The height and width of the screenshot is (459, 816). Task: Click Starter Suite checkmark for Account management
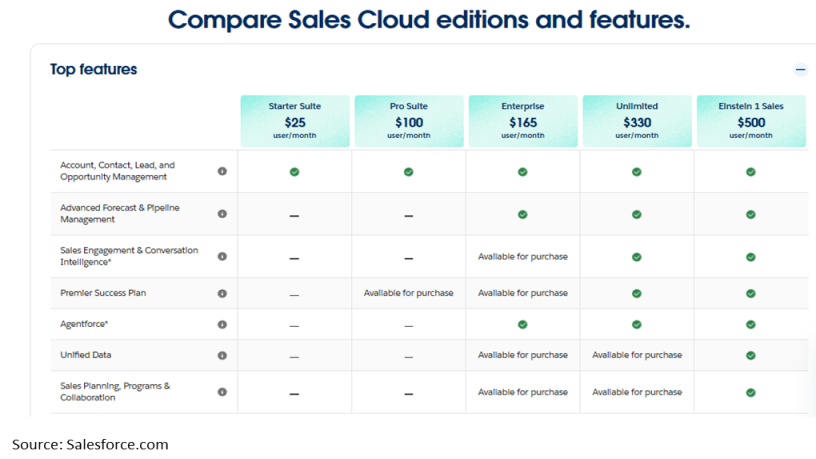pos(295,172)
